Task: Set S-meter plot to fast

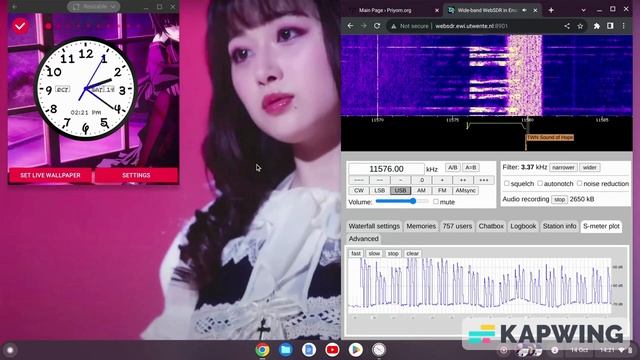Action: coord(356,253)
